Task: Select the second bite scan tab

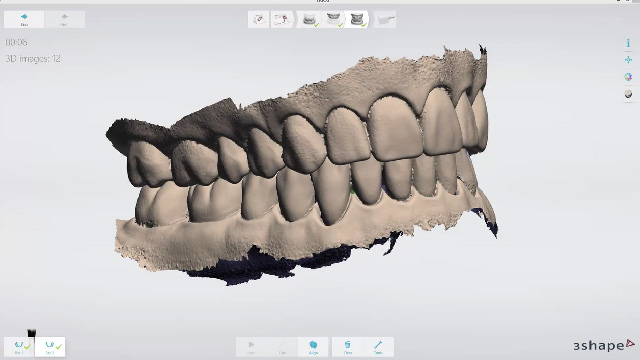Action: tap(50, 347)
